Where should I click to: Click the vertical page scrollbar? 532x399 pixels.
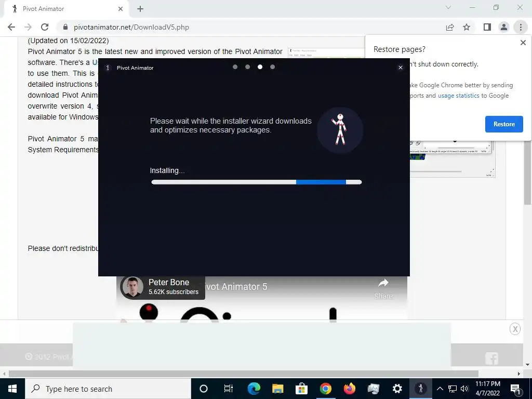click(527, 171)
